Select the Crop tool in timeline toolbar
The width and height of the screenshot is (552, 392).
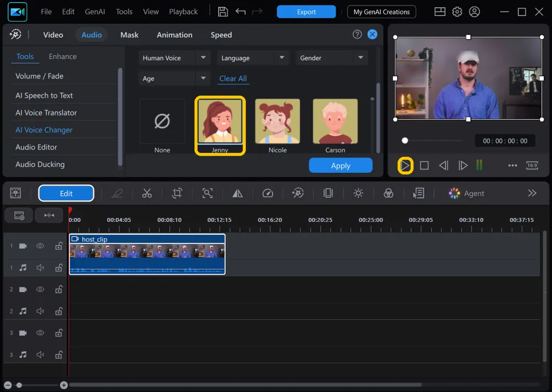pyautogui.click(x=177, y=193)
